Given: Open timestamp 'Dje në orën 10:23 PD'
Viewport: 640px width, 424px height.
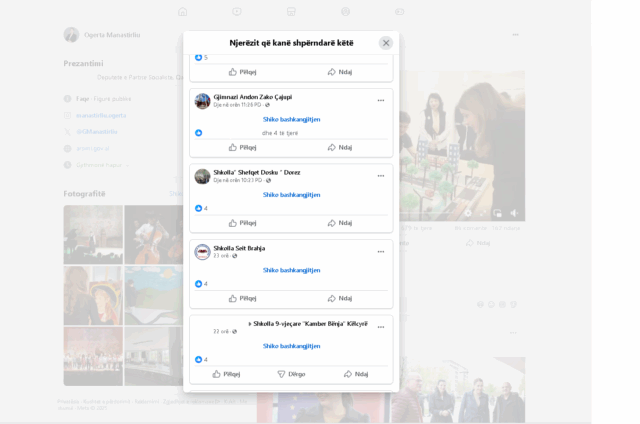Looking at the screenshot, I should click(238, 180).
